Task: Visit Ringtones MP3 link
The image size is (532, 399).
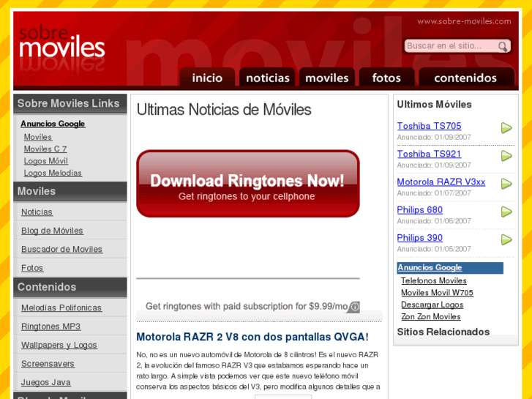Action: click(51, 327)
